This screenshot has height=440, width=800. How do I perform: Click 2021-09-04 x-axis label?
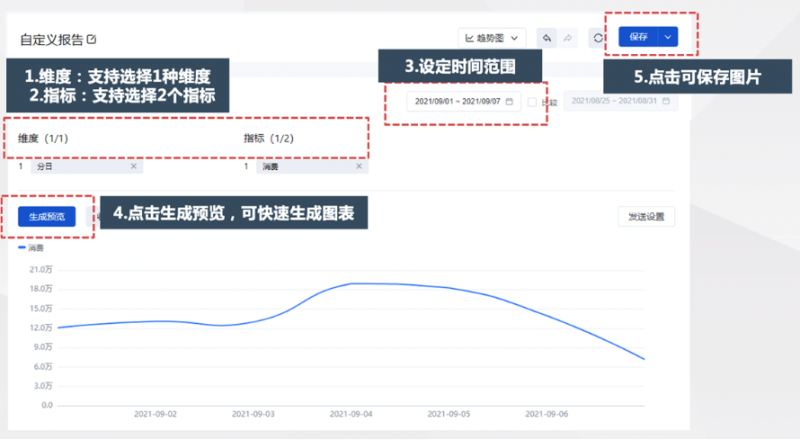pyautogui.click(x=351, y=414)
